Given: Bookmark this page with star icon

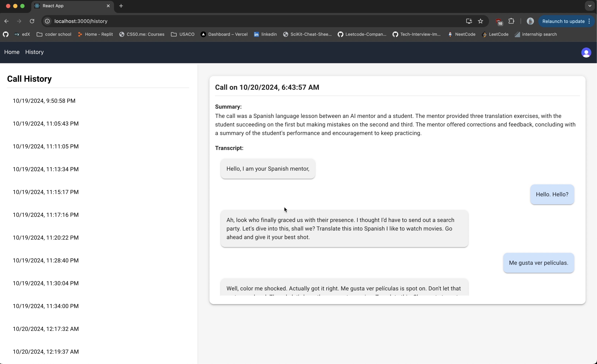Looking at the screenshot, I should click(480, 21).
